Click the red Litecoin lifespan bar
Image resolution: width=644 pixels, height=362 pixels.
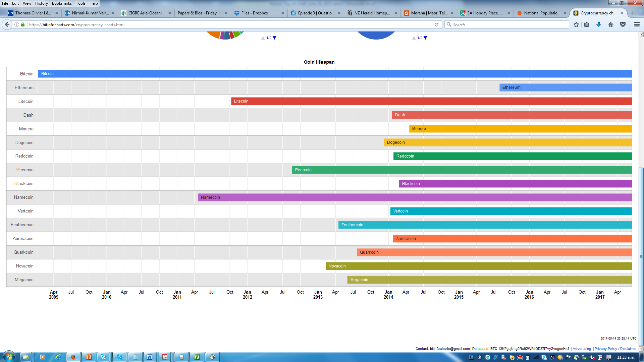point(431,101)
